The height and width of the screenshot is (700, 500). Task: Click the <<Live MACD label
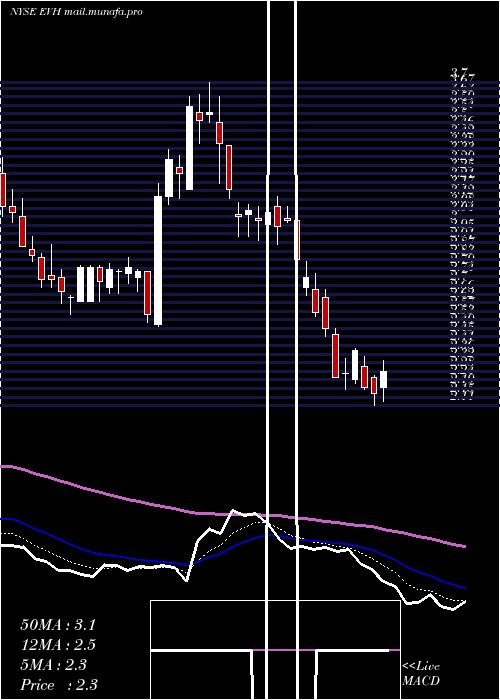421,674
